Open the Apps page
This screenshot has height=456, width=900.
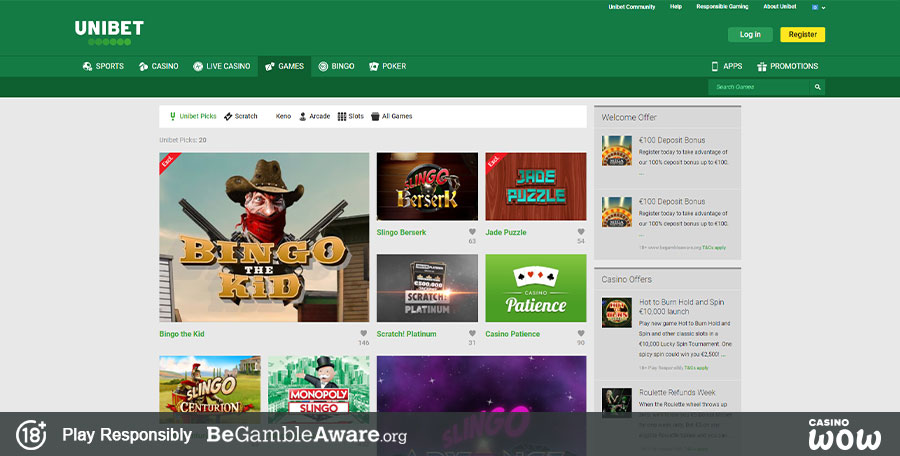pos(727,66)
